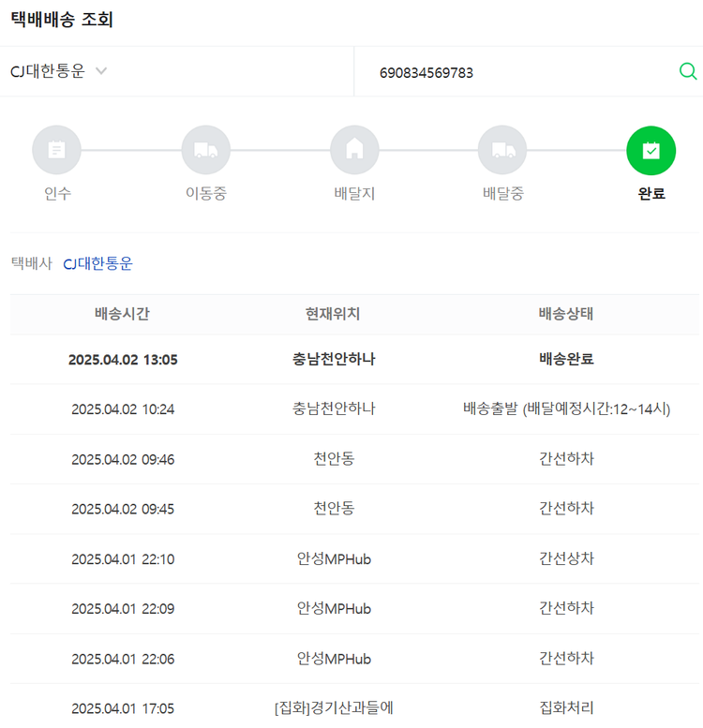
Task: Click the 택배배송 조회 page title
Action: click(62, 20)
